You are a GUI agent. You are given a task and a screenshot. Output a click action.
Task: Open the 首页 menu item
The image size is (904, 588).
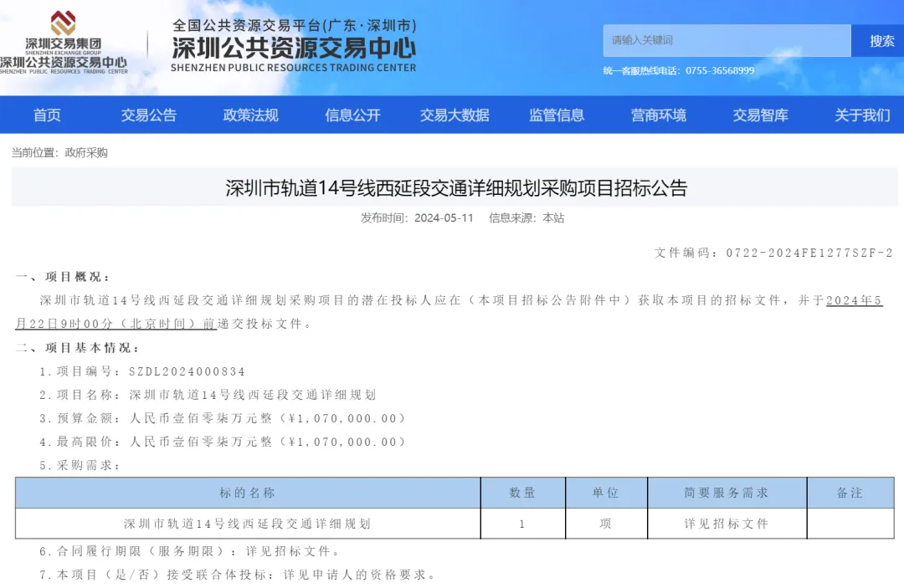[x=47, y=115]
